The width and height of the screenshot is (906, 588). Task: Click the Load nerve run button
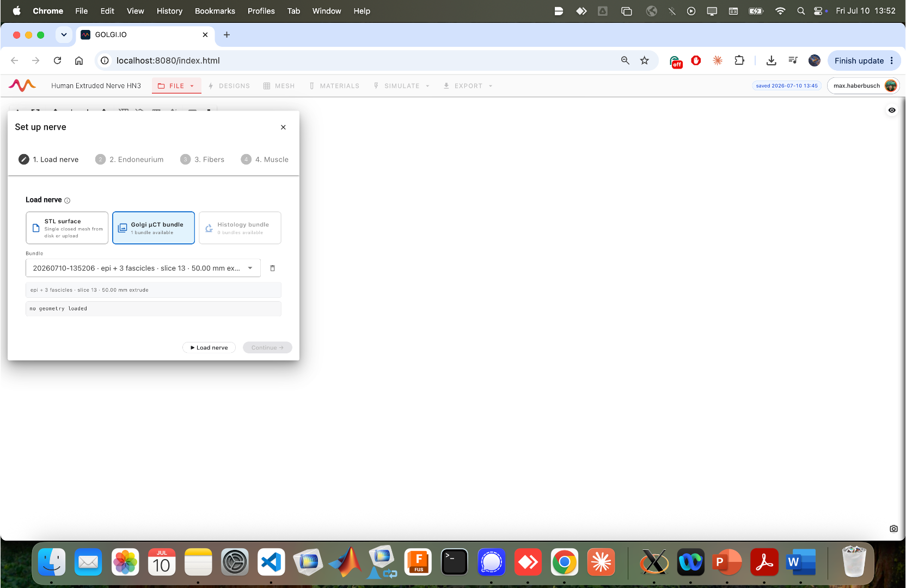point(209,348)
